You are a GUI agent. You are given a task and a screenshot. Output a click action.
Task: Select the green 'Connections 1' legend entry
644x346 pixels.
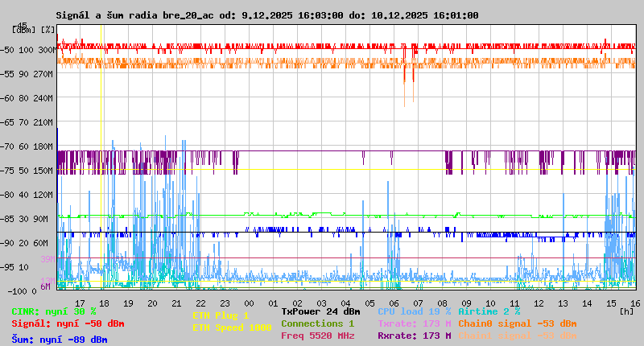tap(317, 323)
